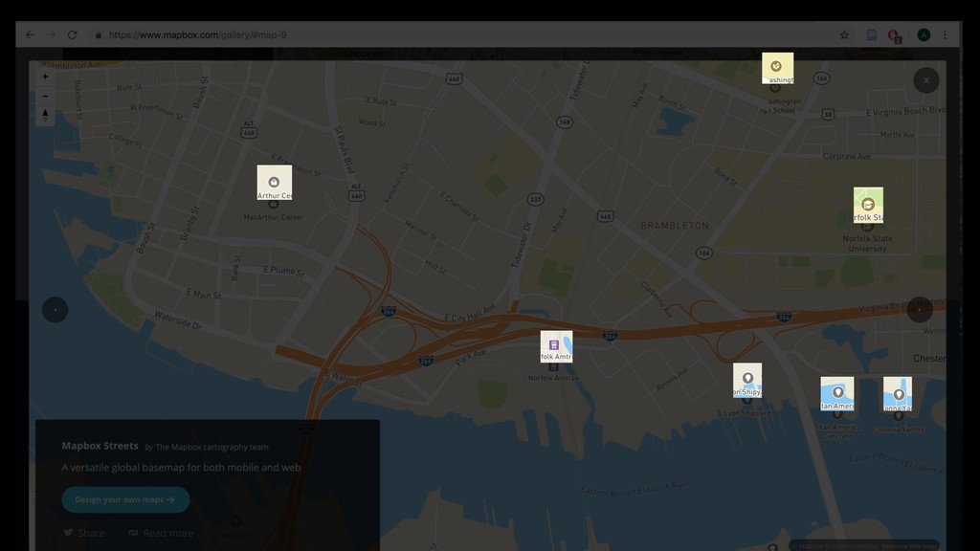Viewport: 980px width, 551px height.
Task: Zoom in on the map
Action: coord(45,77)
